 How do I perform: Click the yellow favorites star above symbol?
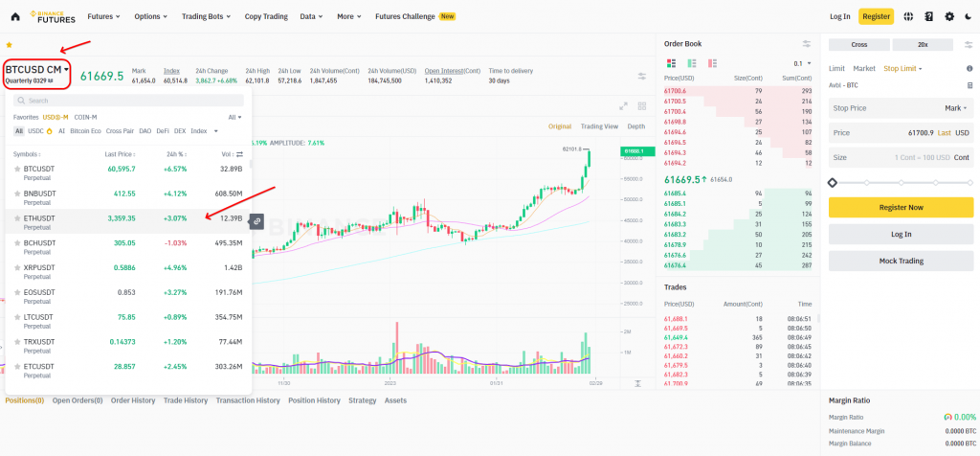[9, 45]
